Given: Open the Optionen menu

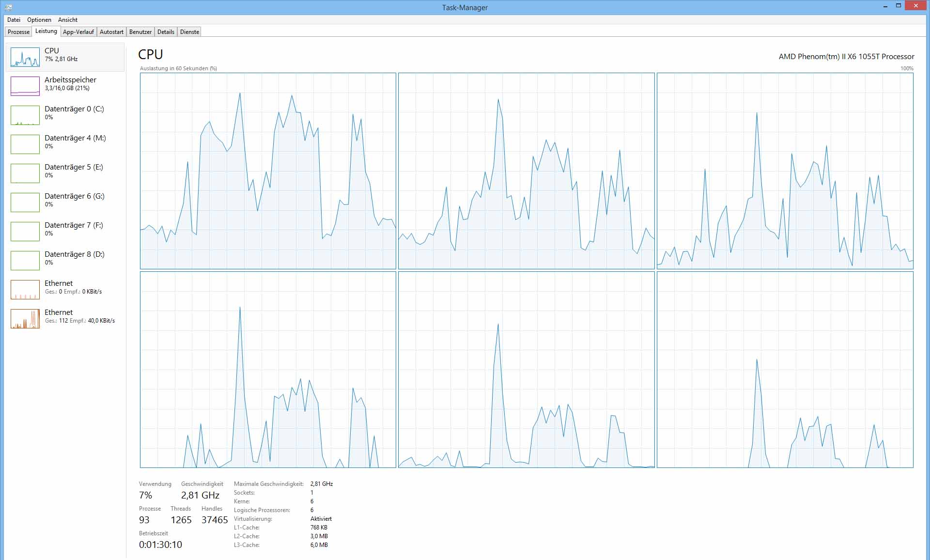Looking at the screenshot, I should coord(39,20).
